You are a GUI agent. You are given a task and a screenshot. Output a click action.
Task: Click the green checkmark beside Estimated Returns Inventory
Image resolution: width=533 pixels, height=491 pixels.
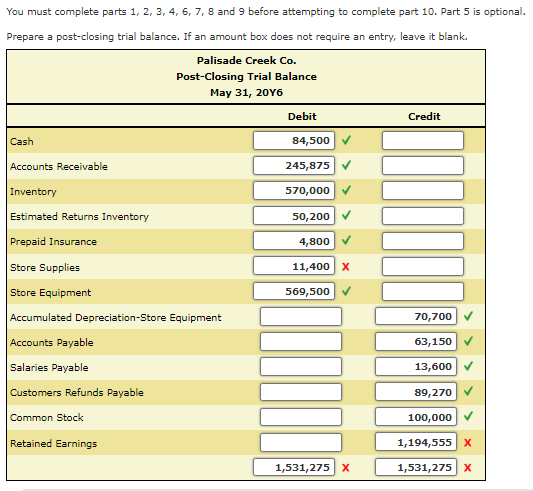pos(346,215)
